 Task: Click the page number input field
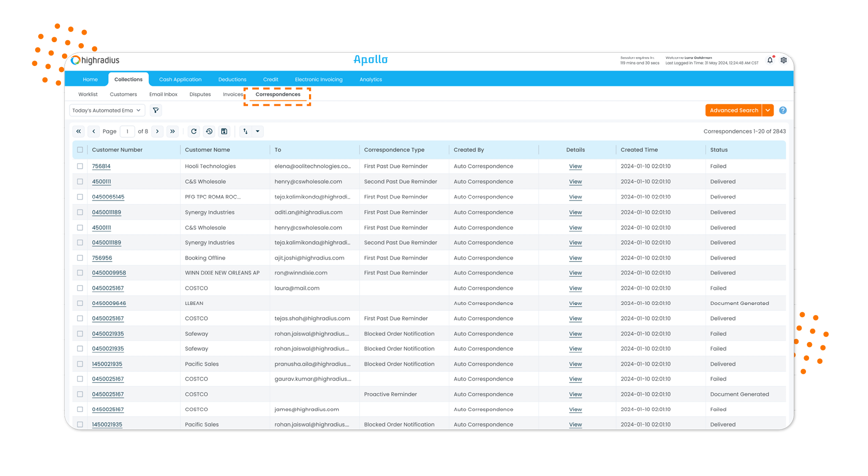127,132
